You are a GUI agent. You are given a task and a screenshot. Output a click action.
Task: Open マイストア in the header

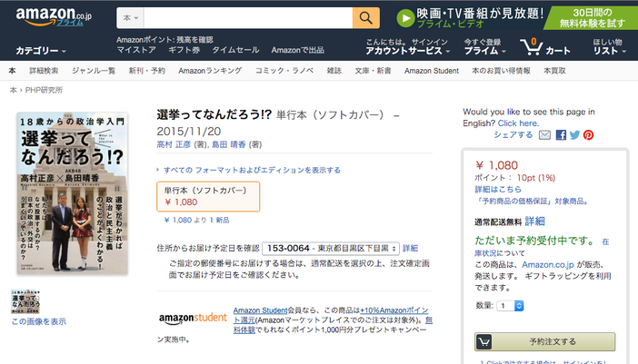point(136,50)
